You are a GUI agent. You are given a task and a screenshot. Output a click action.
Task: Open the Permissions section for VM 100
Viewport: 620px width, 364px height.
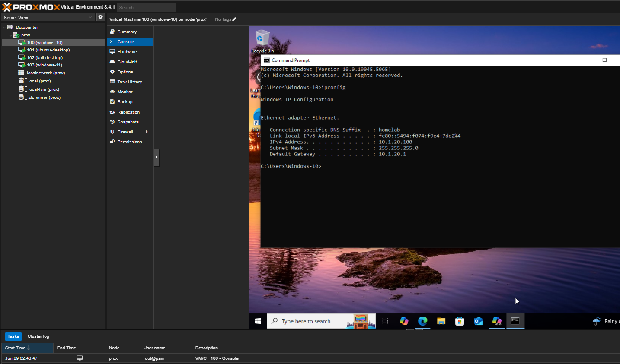tap(113, 142)
